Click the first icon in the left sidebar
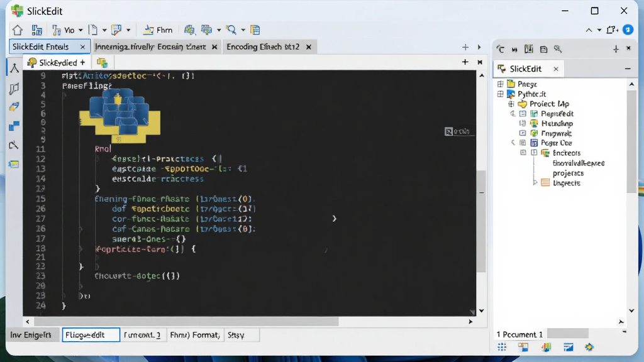644x362 pixels. (14, 68)
